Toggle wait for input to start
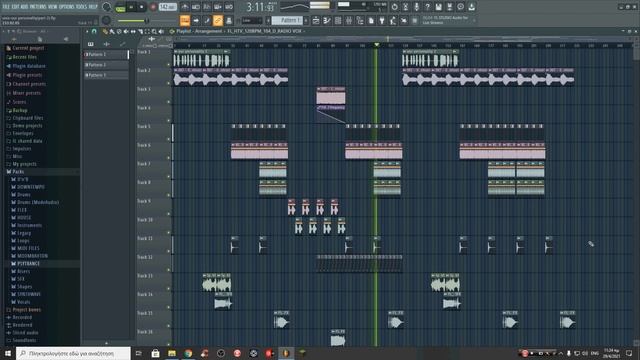This screenshot has width=640, height=360. 196,7
